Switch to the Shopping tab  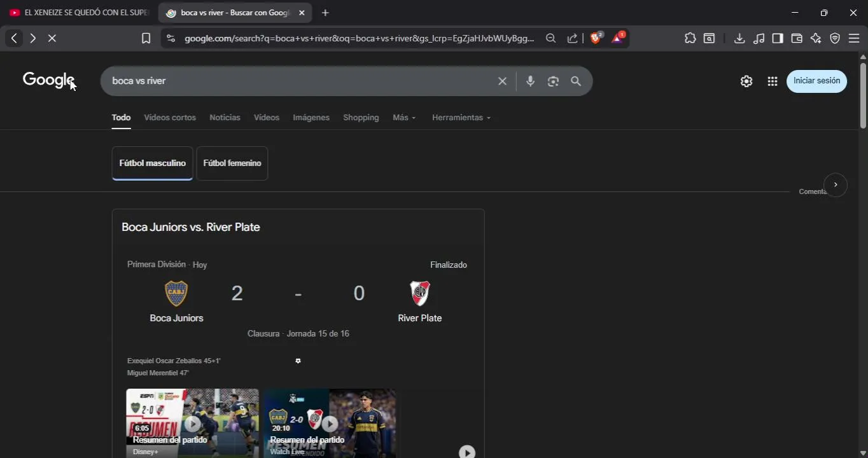pos(361,118)
